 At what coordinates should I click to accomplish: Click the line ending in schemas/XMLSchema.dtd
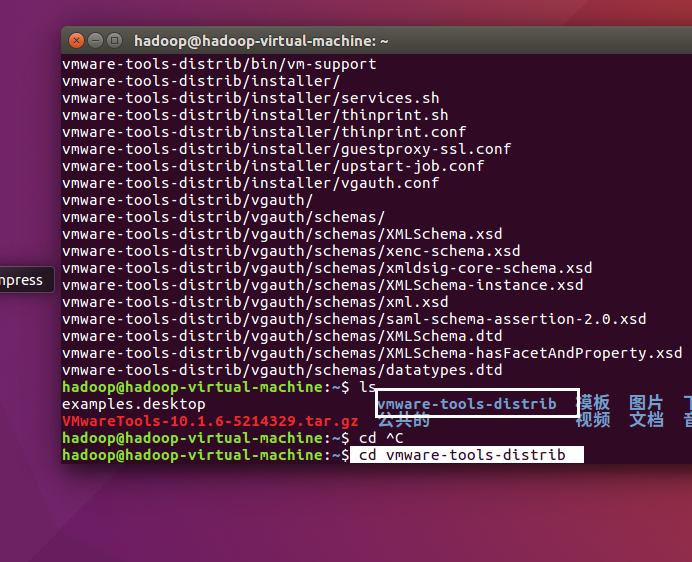tap(282, 336)
